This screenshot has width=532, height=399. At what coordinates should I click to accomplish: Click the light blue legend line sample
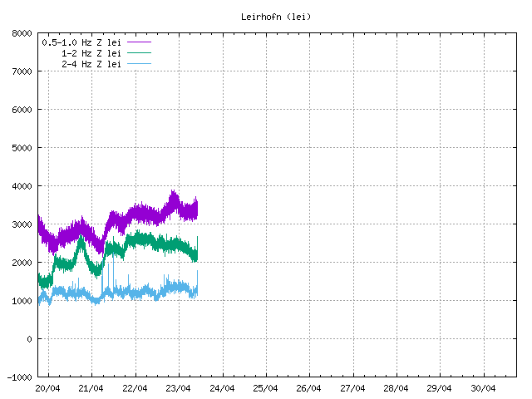pos(139,63)
